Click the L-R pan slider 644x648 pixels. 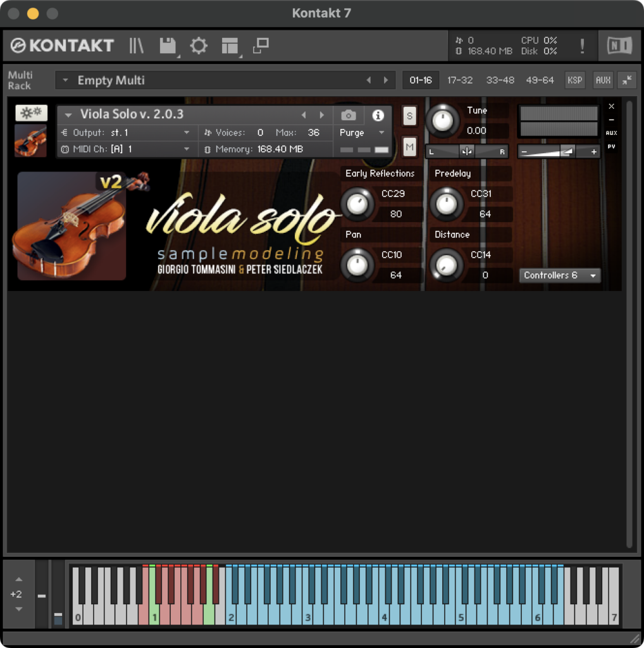(x=467, y=152)
